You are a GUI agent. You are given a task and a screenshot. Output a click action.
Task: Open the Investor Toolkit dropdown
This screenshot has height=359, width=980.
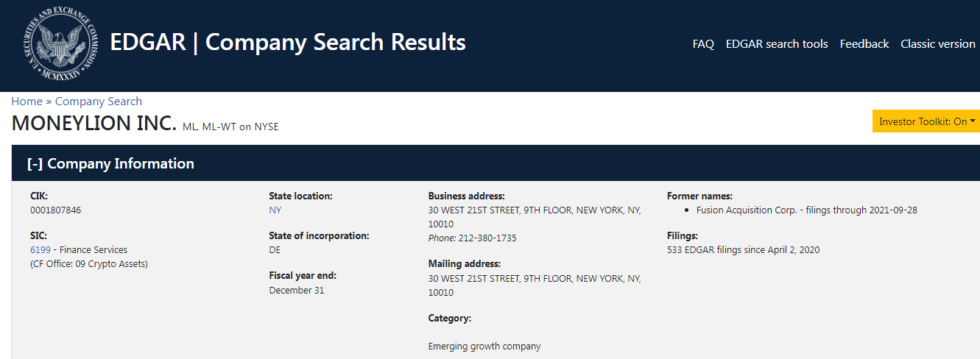(x=926, y=121)
